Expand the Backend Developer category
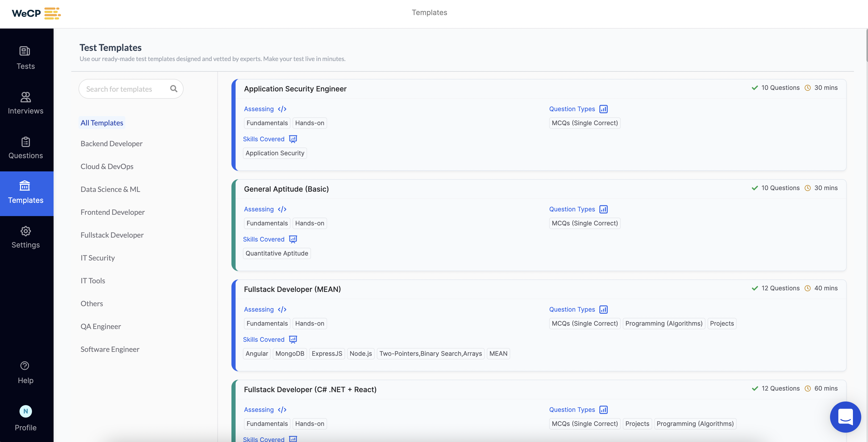Image resolution: width=868 pixels, height=442 pixels. click(x=111, y=143)
